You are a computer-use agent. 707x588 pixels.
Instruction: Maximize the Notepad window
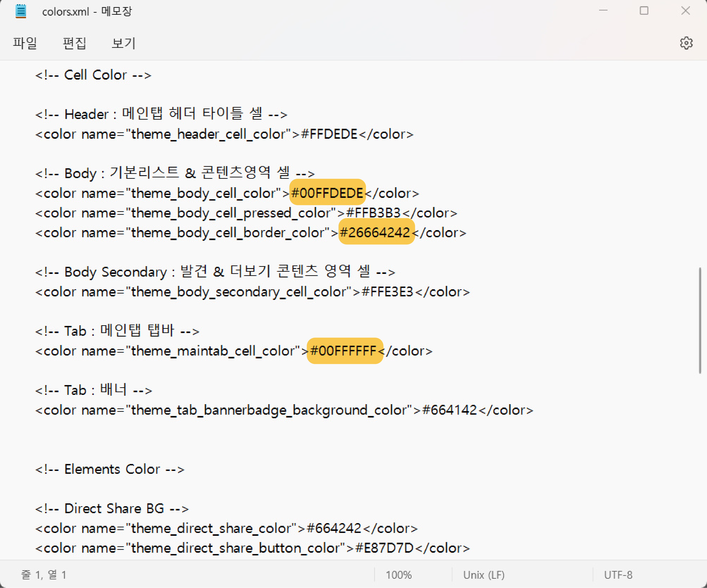(644, 11)
